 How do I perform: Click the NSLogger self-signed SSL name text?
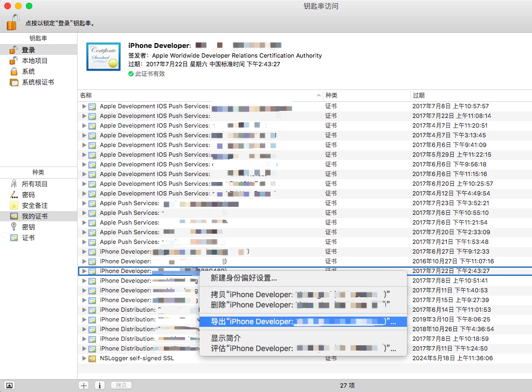137,358
